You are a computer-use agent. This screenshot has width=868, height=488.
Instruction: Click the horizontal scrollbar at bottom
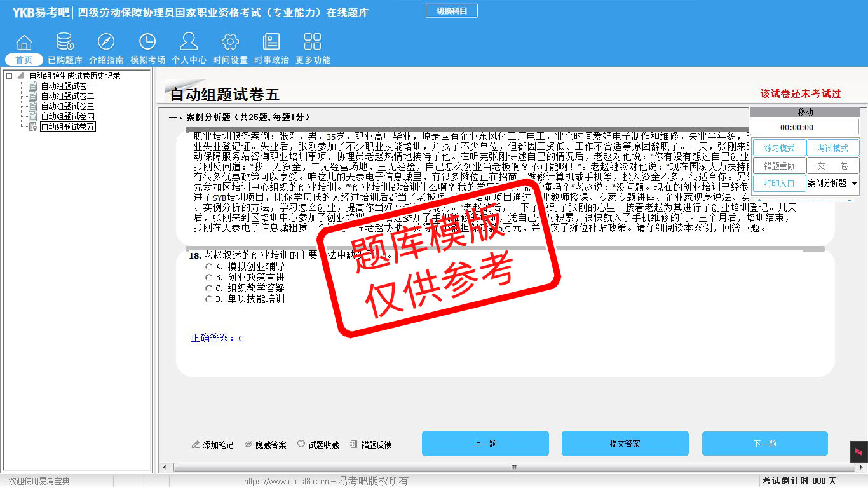pyautogui.click(x=513, y=468)
